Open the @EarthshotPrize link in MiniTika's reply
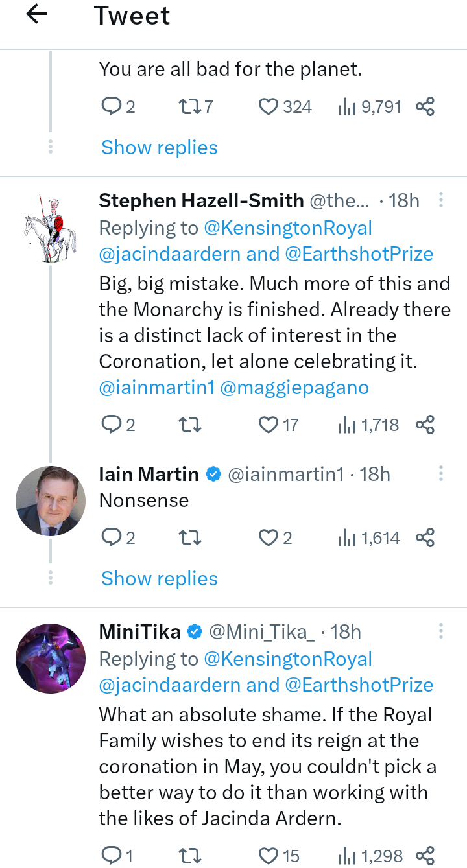This screenshot has height=868, width=467. tap(359, 685)
